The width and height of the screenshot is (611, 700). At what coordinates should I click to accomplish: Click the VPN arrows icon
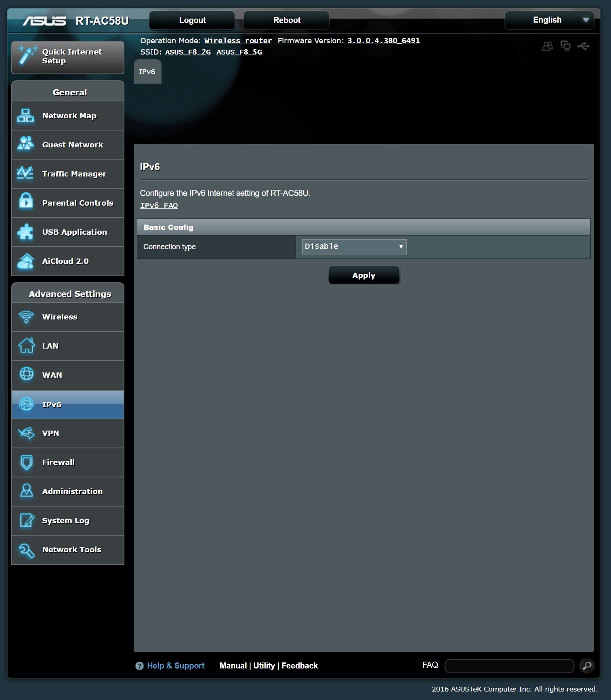pos(26,433)
